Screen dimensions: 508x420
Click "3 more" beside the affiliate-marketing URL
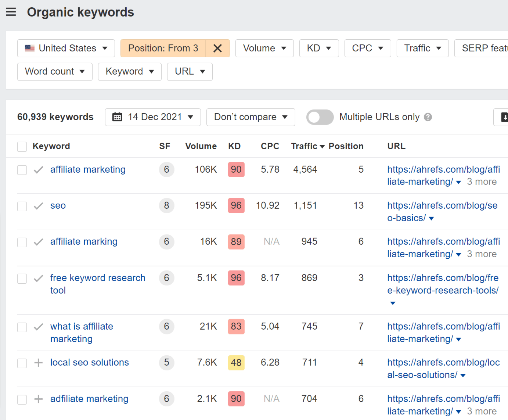pos(482,181)
